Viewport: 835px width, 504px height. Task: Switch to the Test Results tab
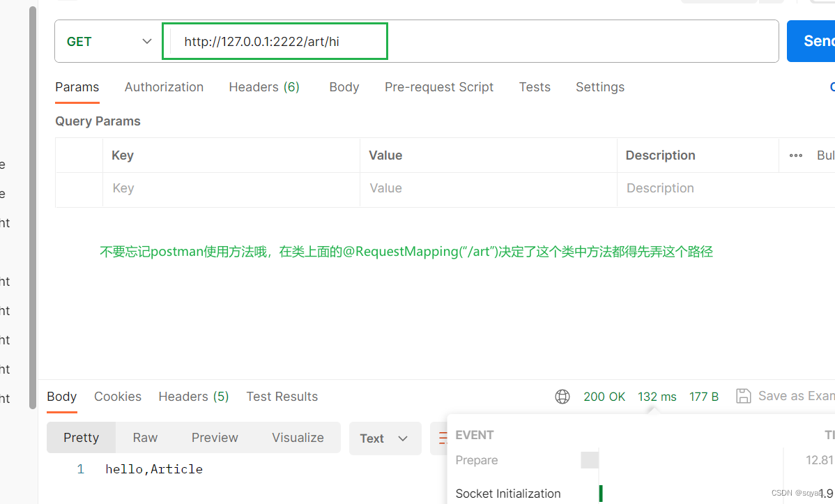[x=282, y=396]
